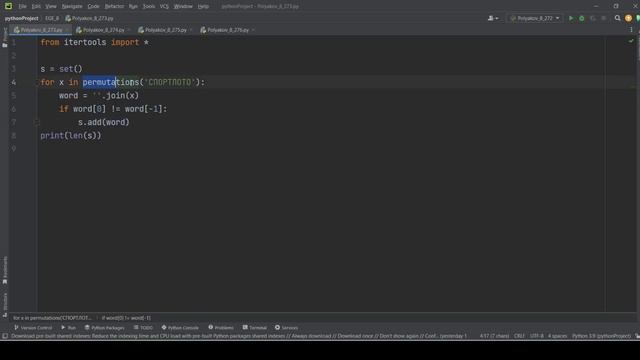Open the Project tool window on the left strip

coord(5,37)
